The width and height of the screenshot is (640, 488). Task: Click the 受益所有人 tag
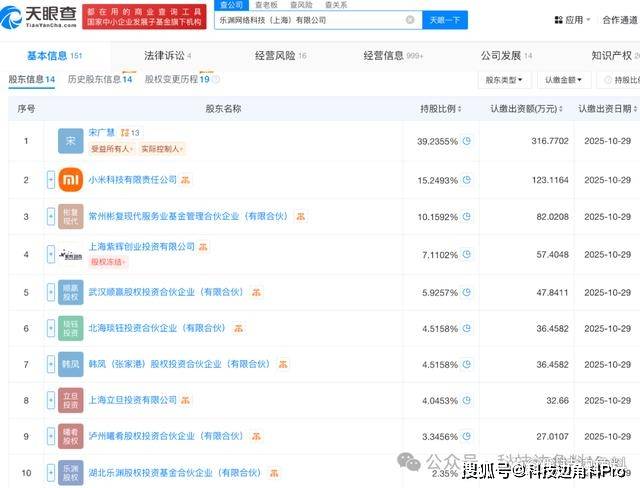112,149
